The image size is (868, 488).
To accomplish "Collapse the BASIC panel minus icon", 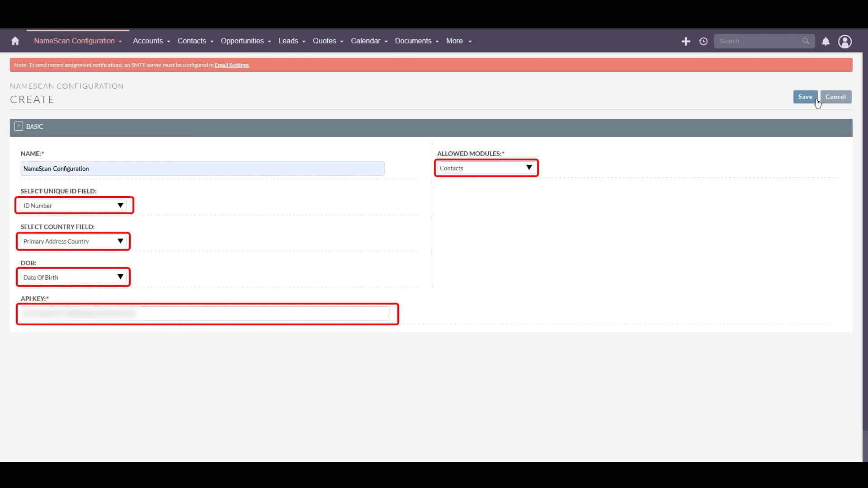I will tap(19, 127).
